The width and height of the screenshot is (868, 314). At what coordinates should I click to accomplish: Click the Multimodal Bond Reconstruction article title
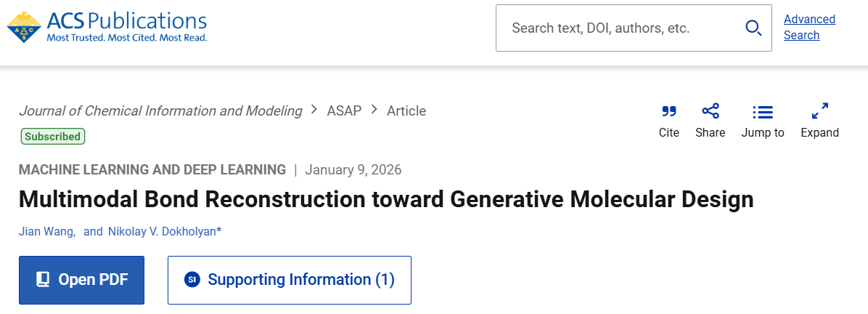(386, 199)
